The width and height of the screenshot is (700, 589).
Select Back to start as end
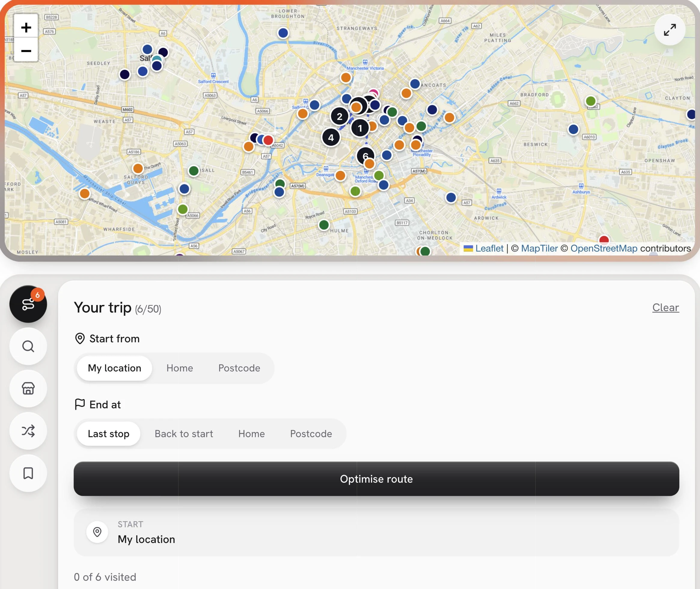click(184, 434)
